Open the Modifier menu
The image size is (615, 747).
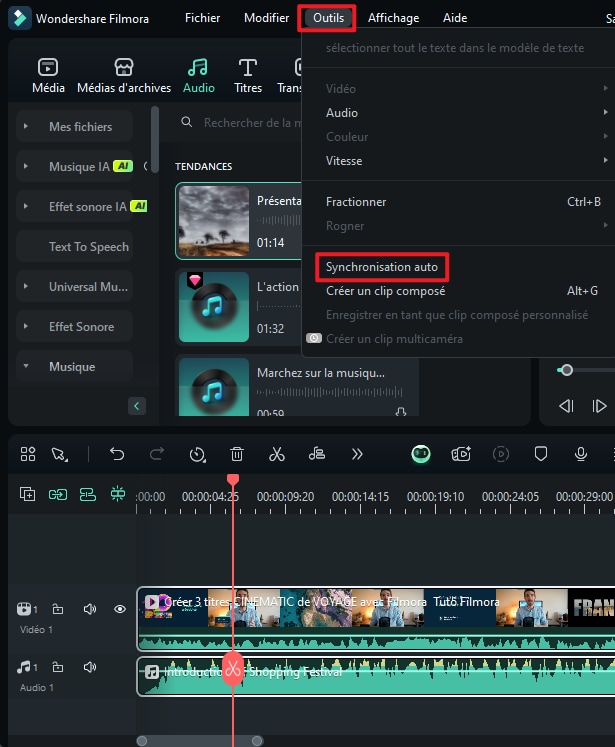click(266, 18)
